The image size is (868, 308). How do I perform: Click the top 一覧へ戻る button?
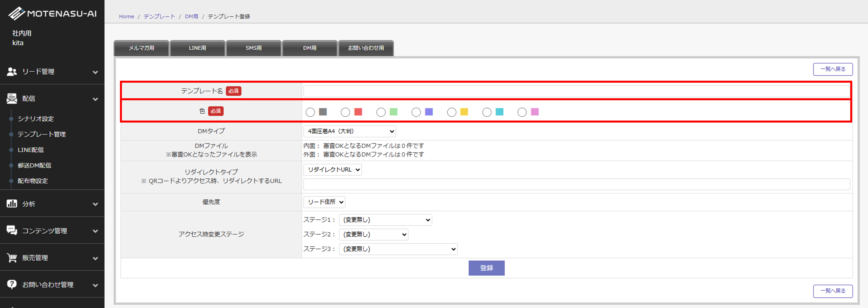click(833, 69)
